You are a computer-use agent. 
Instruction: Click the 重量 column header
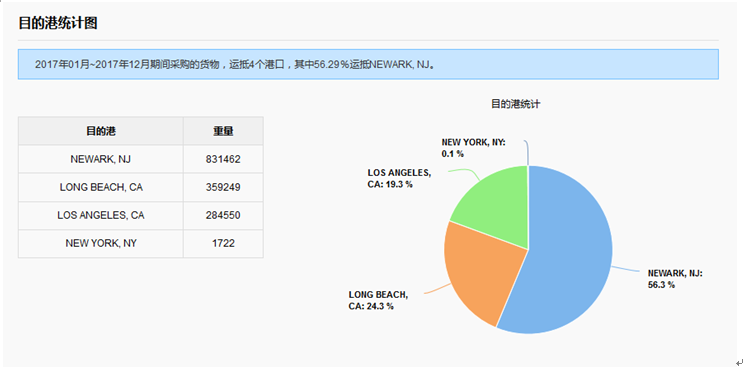coord(223,131)
